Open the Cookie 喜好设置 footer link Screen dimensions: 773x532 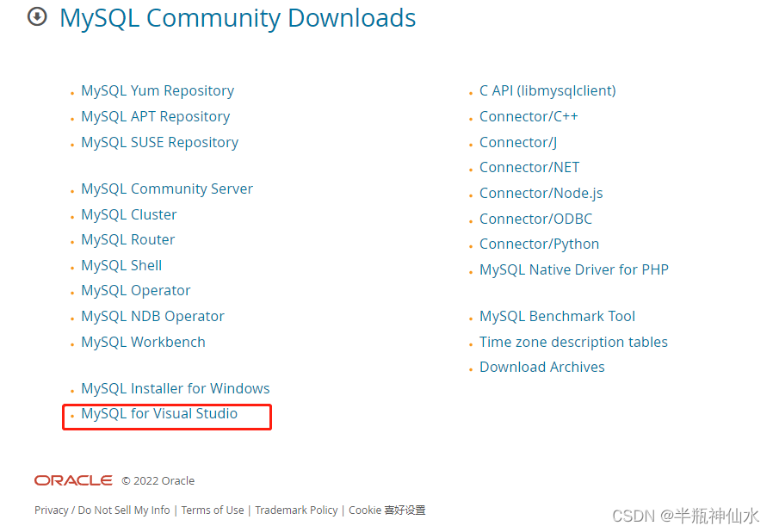click(387, 510)
